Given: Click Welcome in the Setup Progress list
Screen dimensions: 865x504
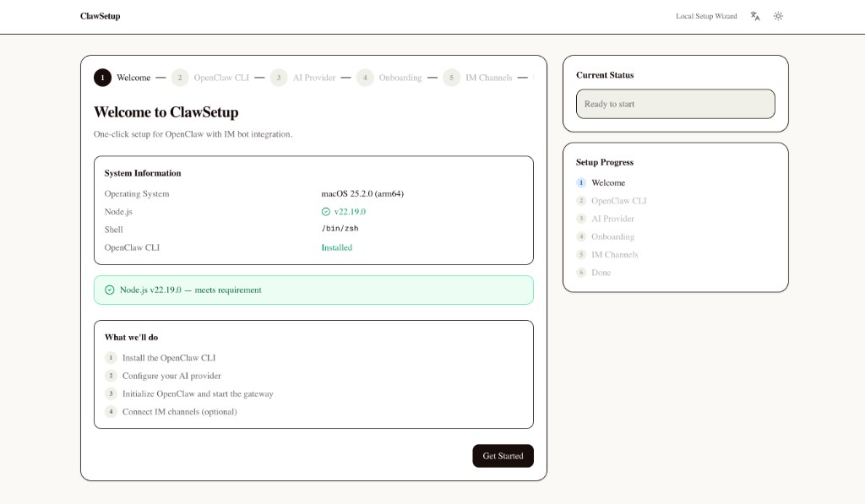Looking at the screenshot, I should tap(601, 182).
